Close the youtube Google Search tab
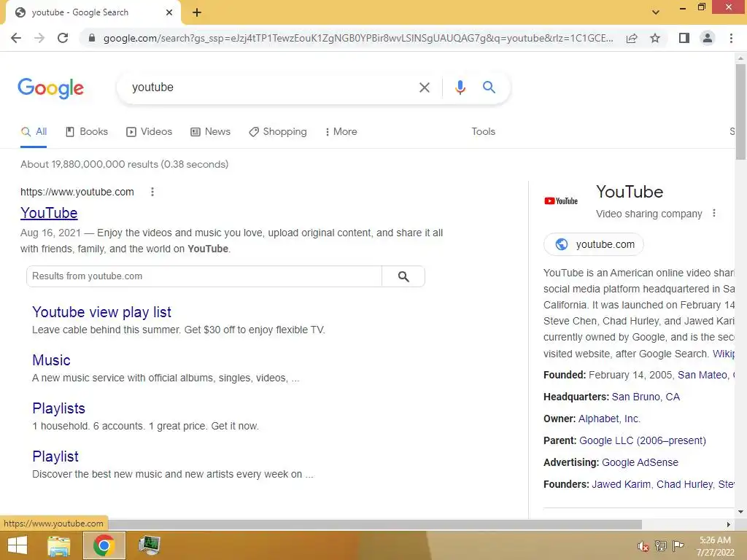The width and height of the screenshot is (747, 560). (x=169, y=12)
